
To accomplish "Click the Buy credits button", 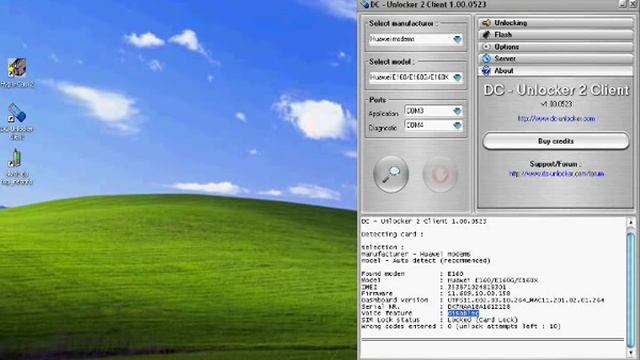I will tap(556, 141).
